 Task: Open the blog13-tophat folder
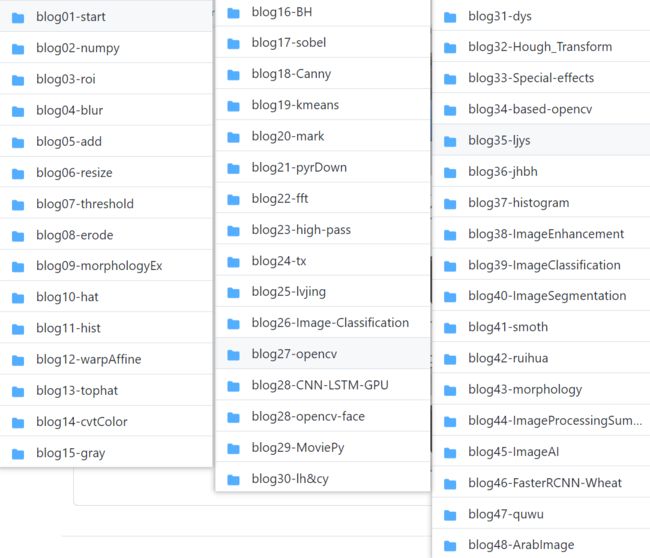[106, 391]
